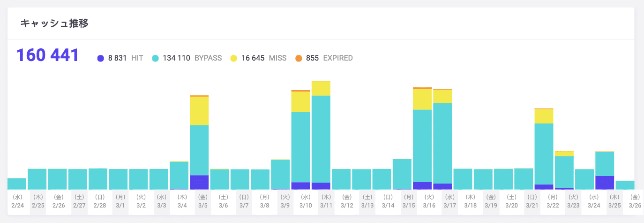Click the 3/17 date axis label

(x=450, y=201)
